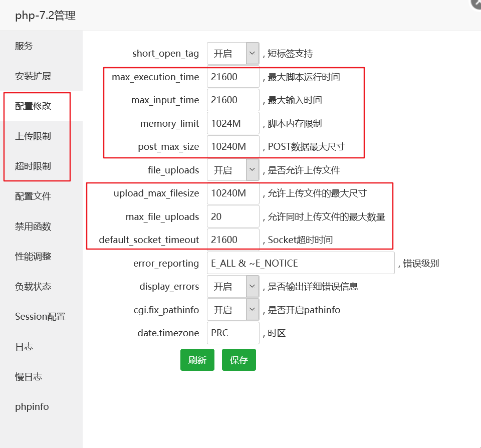
Task: Click the max_execution_time input field
Action: point(233,77)
